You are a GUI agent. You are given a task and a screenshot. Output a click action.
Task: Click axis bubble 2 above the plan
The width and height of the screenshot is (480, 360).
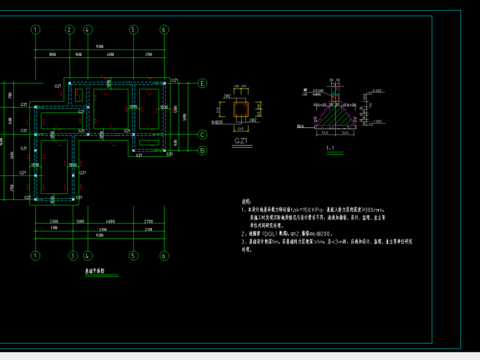pyautogui.click(x=69, y=30)
